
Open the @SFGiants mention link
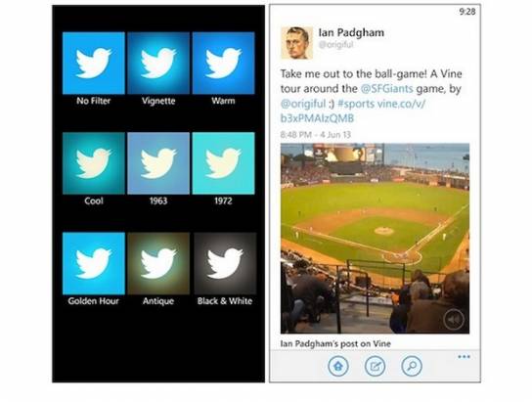click(386, 89)
